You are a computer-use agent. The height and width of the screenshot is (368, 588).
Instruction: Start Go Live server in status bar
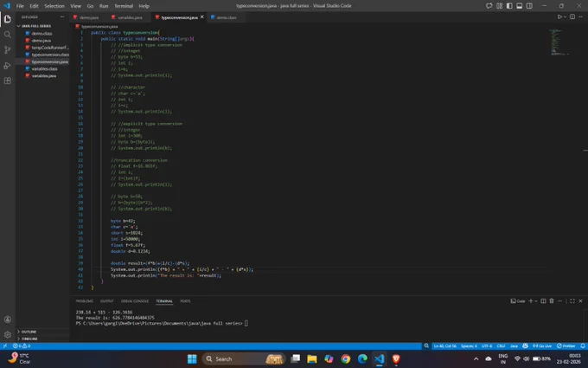pos(542,345)
